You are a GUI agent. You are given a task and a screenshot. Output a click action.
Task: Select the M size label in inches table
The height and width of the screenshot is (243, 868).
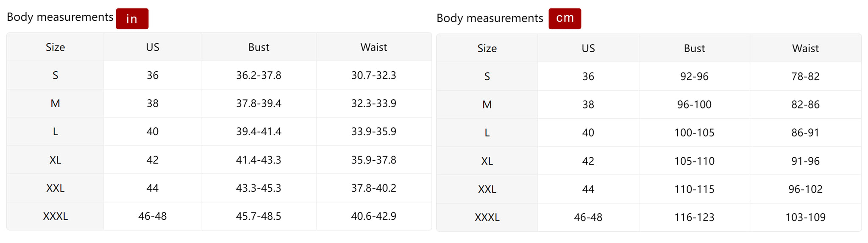(x=55, y=103)
